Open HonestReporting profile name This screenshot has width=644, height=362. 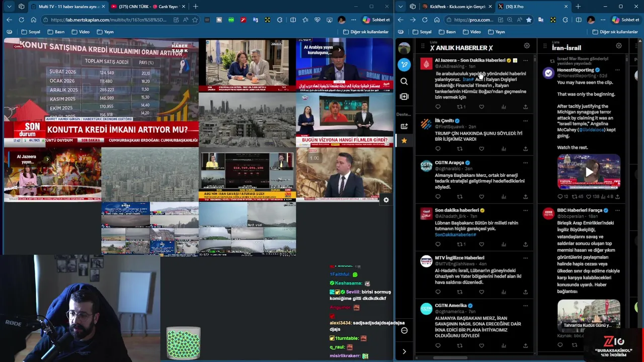point(576,70)
